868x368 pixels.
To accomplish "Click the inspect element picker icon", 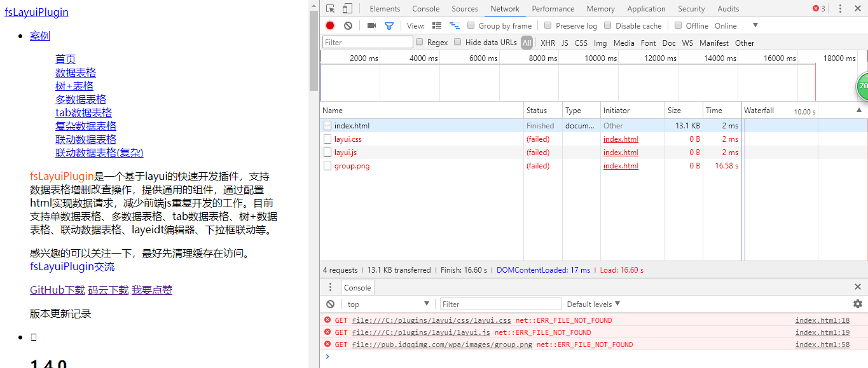I will click(331, 9).
